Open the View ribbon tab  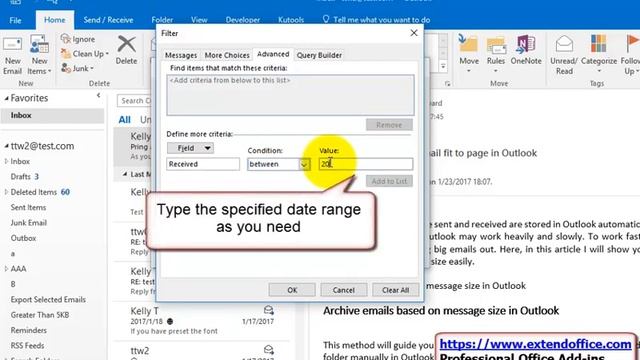(199, 20)
